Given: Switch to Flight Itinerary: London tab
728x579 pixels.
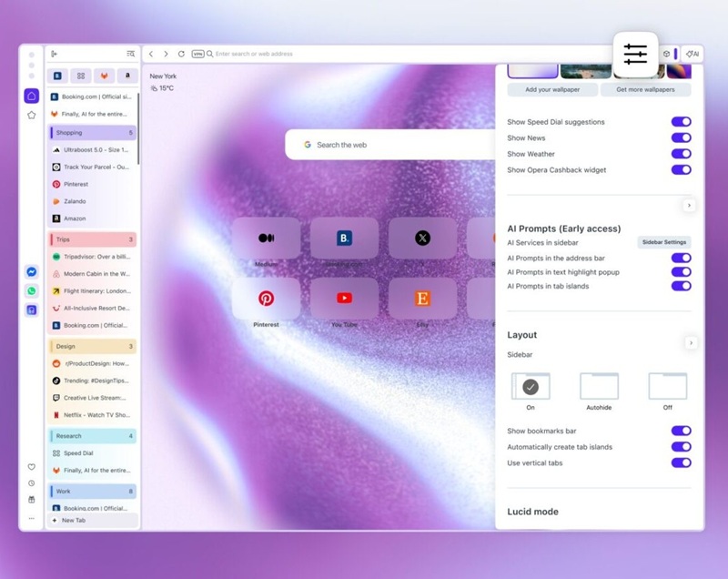Looking at the screenshot, I should [x=92, y=291].
